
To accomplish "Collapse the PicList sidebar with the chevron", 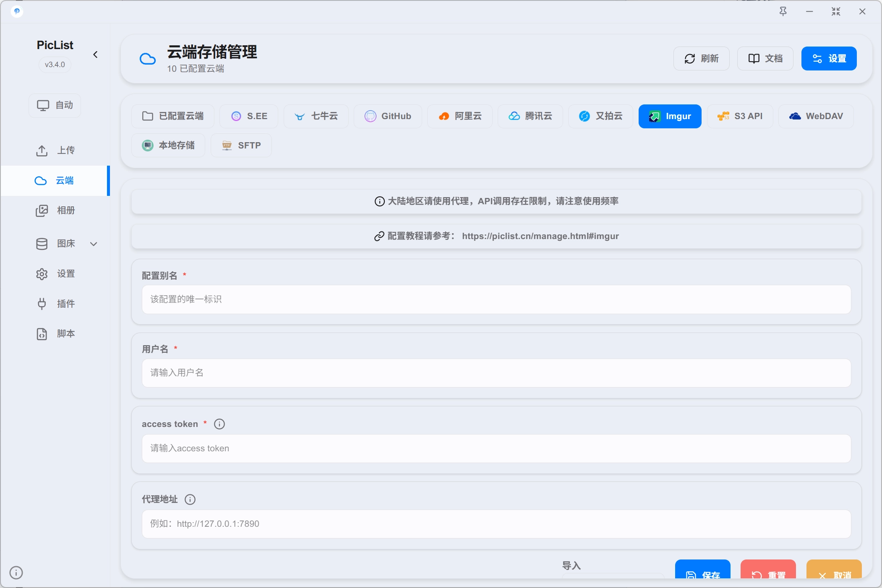I will coord(95,55).
